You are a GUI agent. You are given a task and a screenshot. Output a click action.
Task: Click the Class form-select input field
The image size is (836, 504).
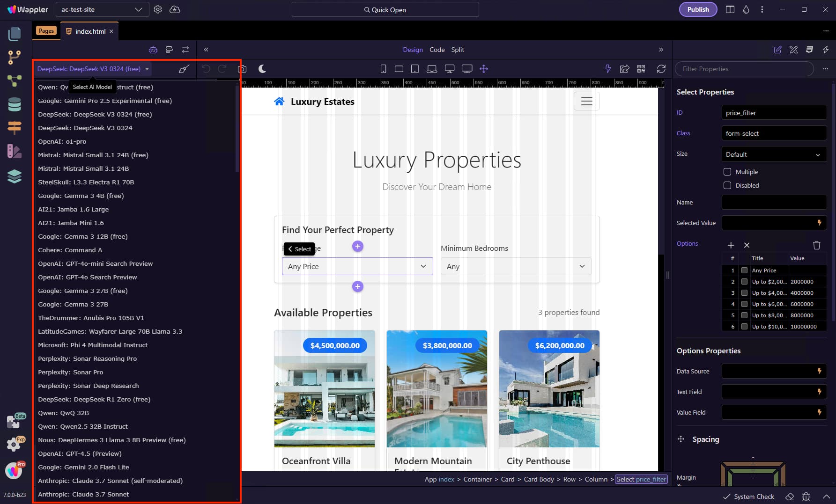coord(774,133)
